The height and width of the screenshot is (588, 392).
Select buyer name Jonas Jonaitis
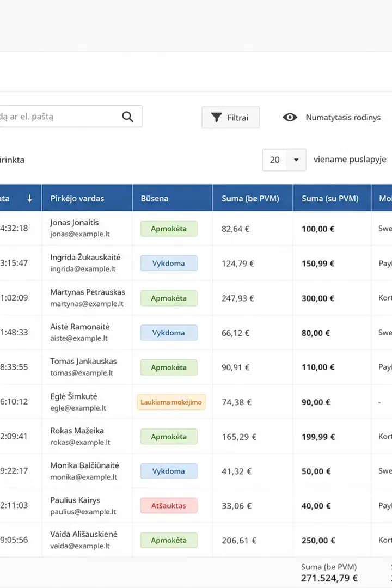click(x=75, y=222)
